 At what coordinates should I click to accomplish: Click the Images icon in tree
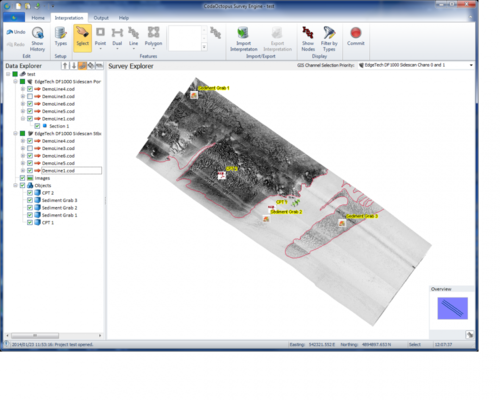(30, 178)
